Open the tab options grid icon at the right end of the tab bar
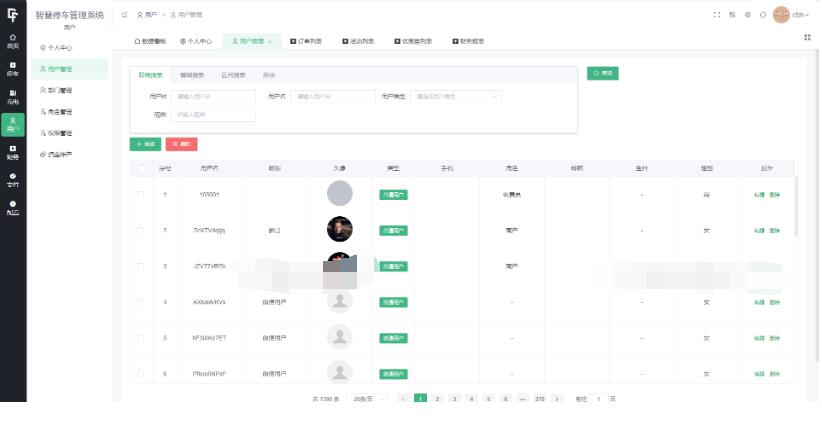 [x=807, y=37]
